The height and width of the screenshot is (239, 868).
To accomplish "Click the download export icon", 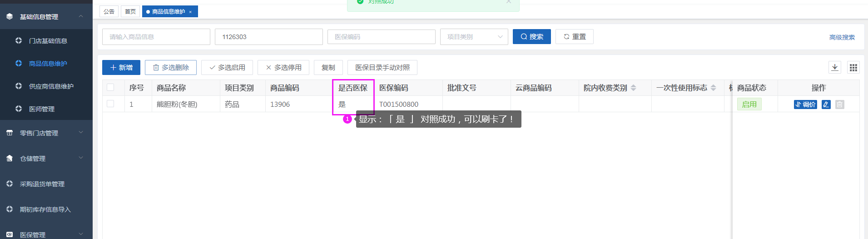I will pos(835,67).
